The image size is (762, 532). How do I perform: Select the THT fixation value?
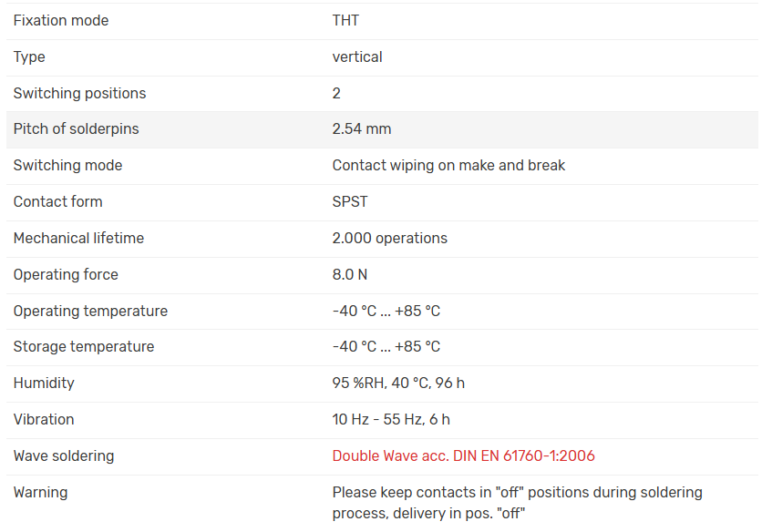[345, 21]
